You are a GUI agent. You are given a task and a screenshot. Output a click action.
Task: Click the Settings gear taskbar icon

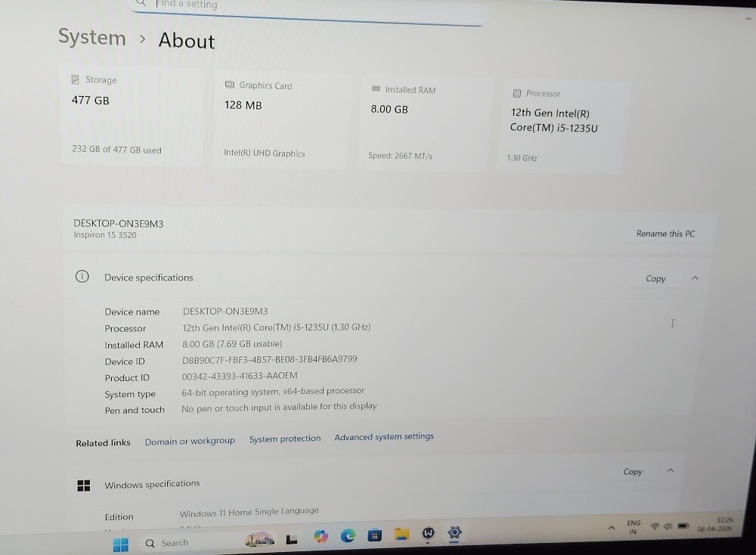454,532
